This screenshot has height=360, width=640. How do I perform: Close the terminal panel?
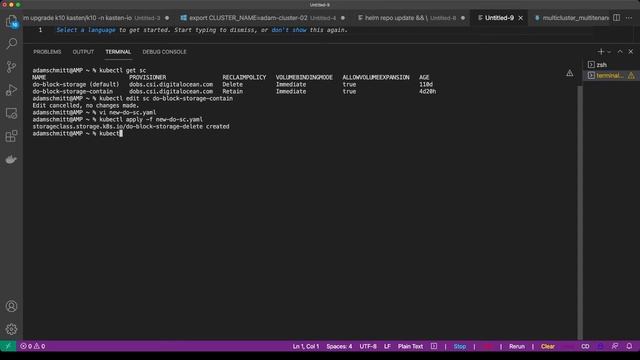pos(631,52)
